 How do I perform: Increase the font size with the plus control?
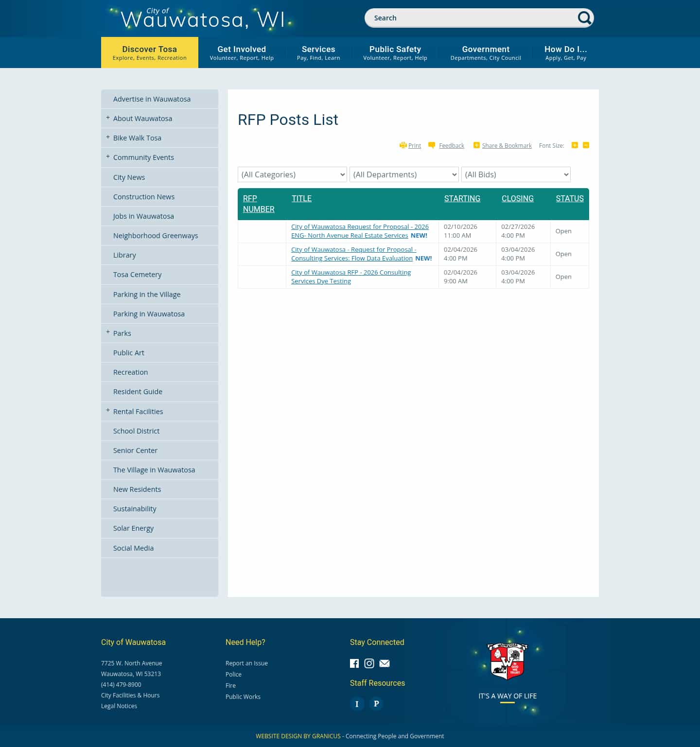[x=575, y=145]
